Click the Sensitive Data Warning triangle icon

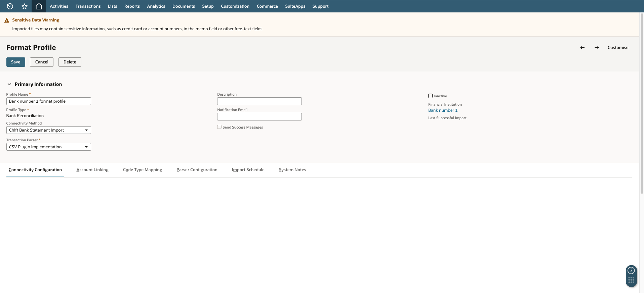pyautogui.click(x=7, y=20)
